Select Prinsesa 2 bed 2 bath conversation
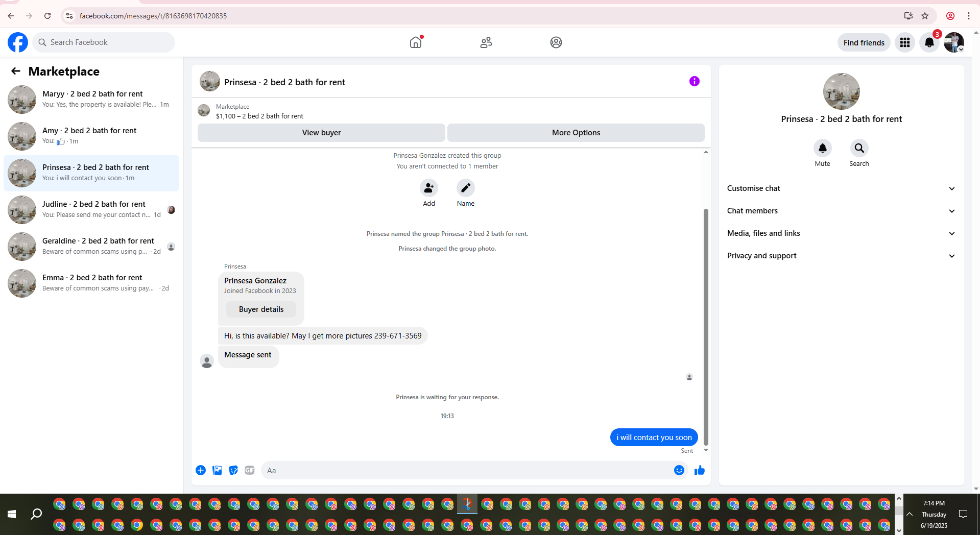Screen dimensions: 980x535 91,173
